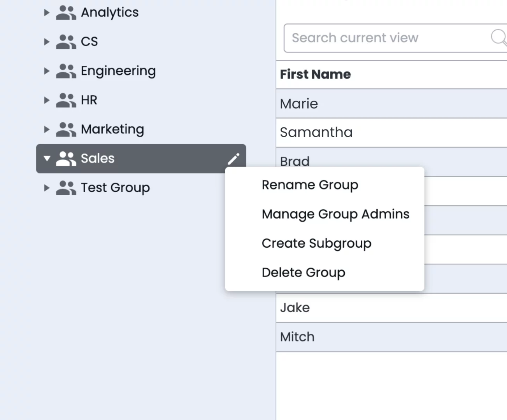The width and height of the screenshot is (507, 420).
Task: Click the CS group icon
Action: coord(66,41)
